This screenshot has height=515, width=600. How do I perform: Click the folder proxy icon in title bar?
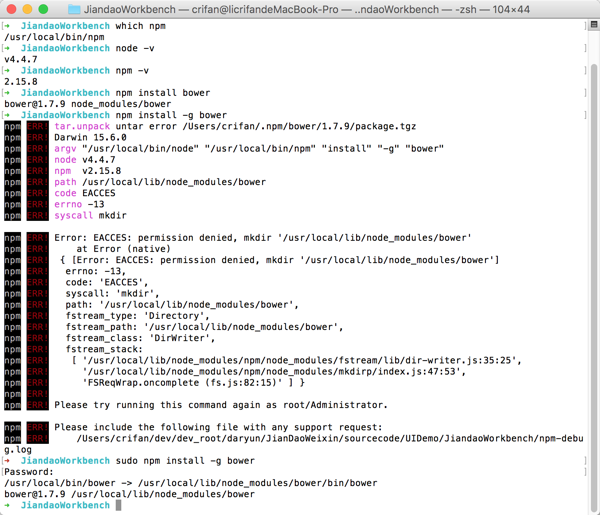click(74, 9)
